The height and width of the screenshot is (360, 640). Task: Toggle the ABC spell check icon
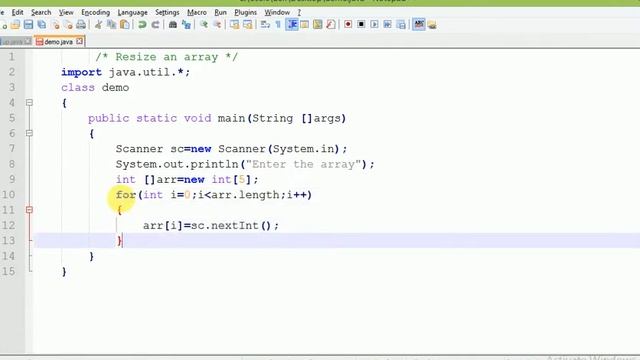(x=419, y=24)
